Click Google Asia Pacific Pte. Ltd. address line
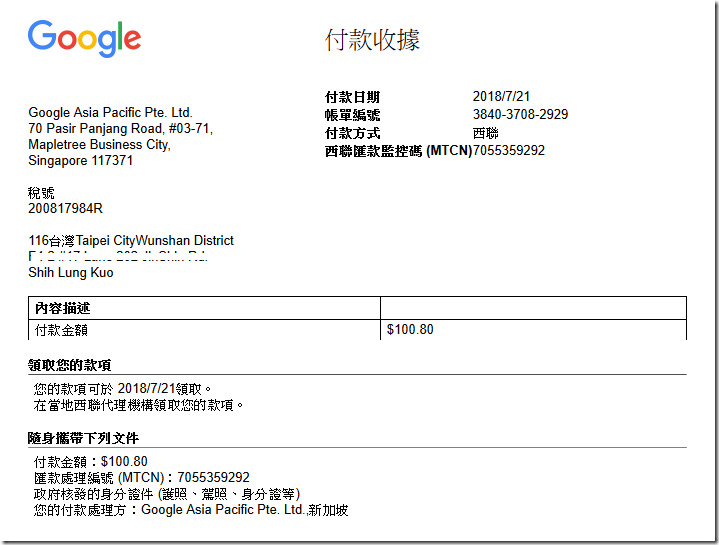 coord(110,112)
